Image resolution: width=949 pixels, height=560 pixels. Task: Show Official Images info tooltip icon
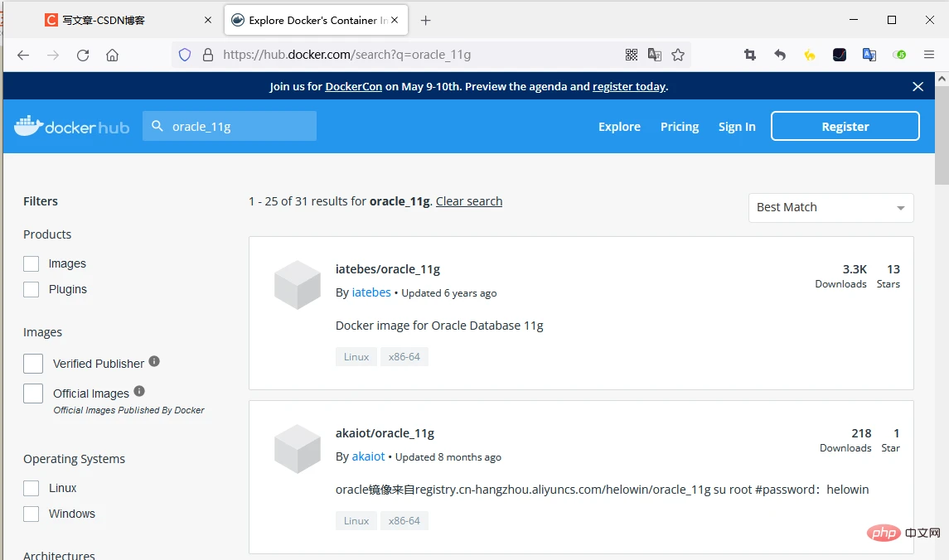[x=139, y=391]
